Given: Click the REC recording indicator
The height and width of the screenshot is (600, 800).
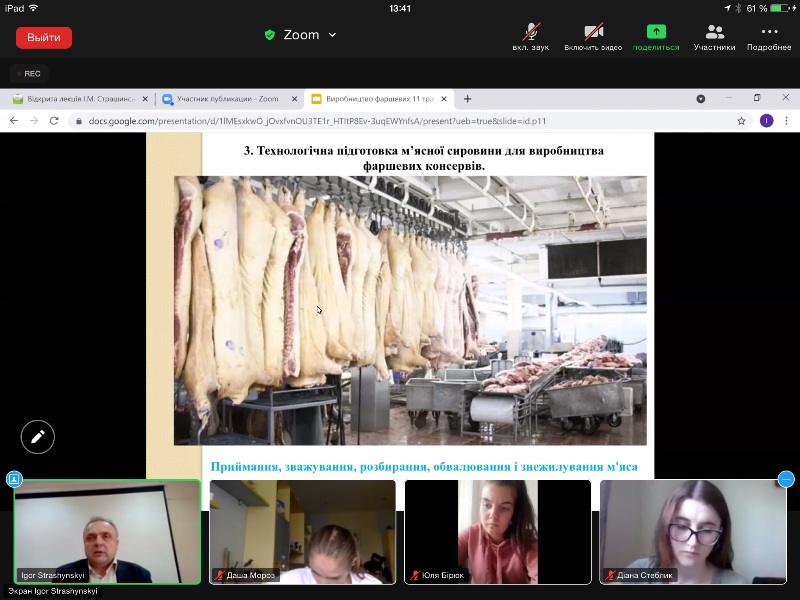Looking at the screenshot, I should pyautogui.click(x=29, y=73).
